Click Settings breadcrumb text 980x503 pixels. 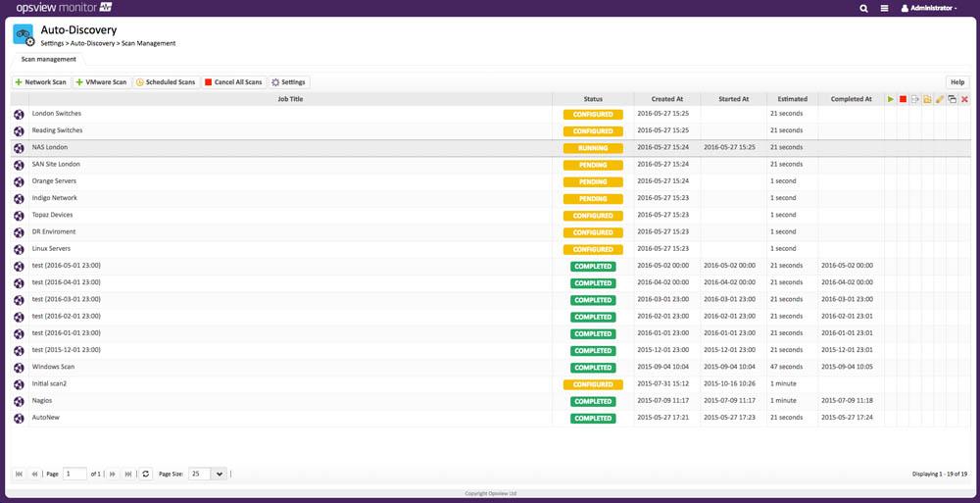[x=52, y=44]
